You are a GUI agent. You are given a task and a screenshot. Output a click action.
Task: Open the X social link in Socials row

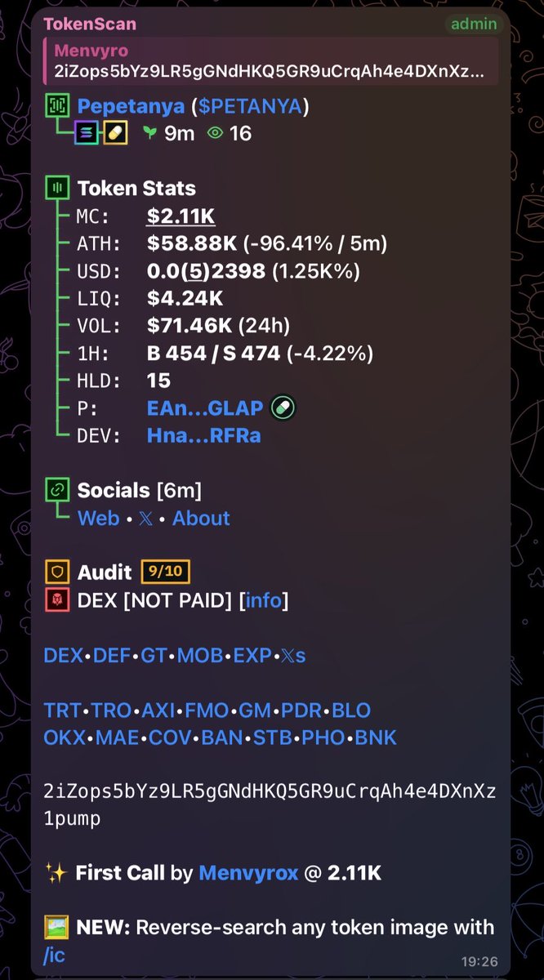[145, 518]
